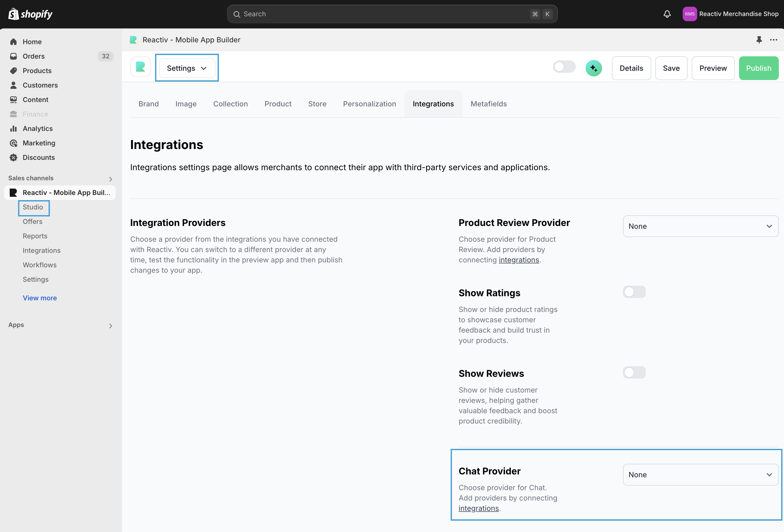Click the Shopify search field
The height and width of the screenshot is (532, 784).
(x=392, y=14)
